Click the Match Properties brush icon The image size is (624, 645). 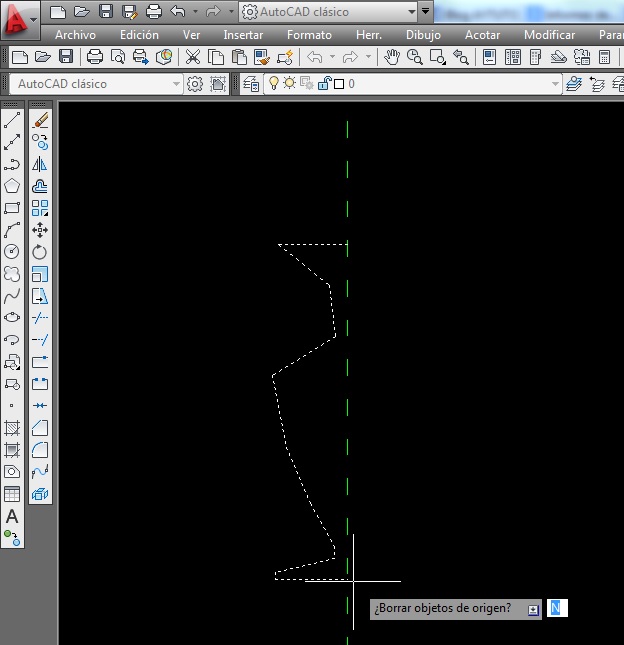click(x=262, y=57)
